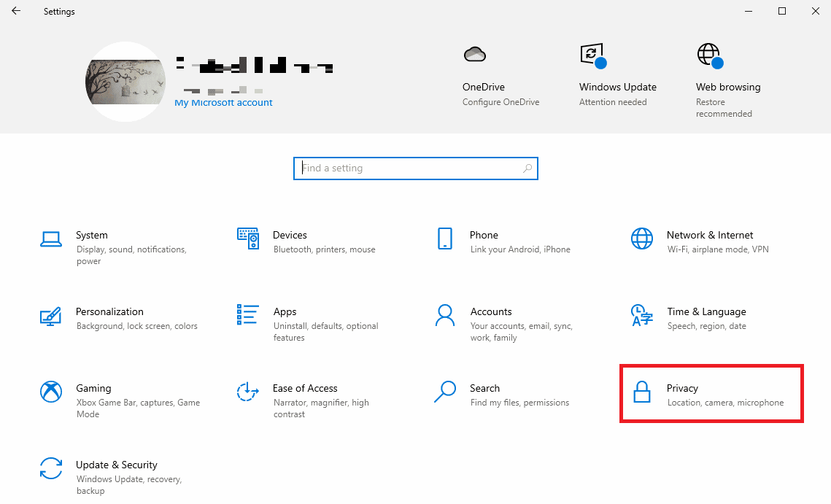Close the Settings window
The height and width of the screenshot is (504, 831).
click(815, 11)
